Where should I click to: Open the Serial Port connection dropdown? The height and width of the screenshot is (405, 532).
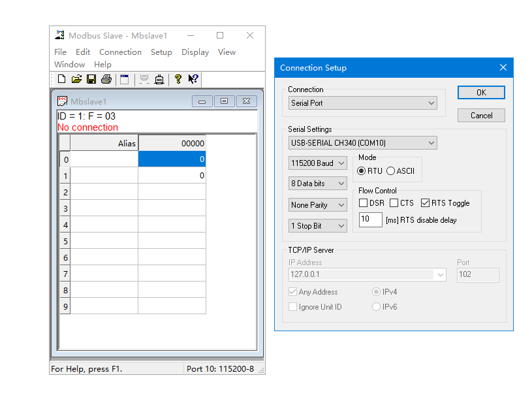363,103
